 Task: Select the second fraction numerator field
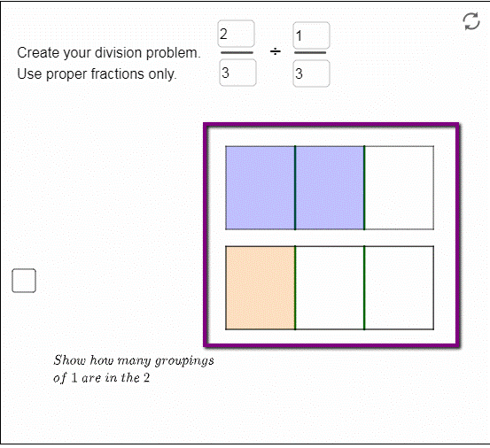(311, 35)
